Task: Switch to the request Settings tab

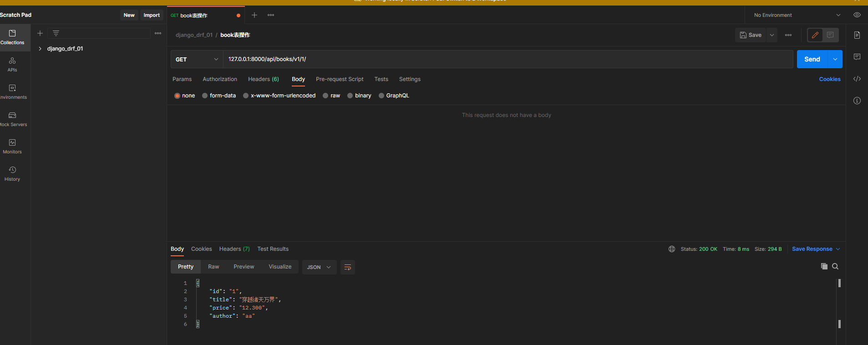Action: coord(410,79)
